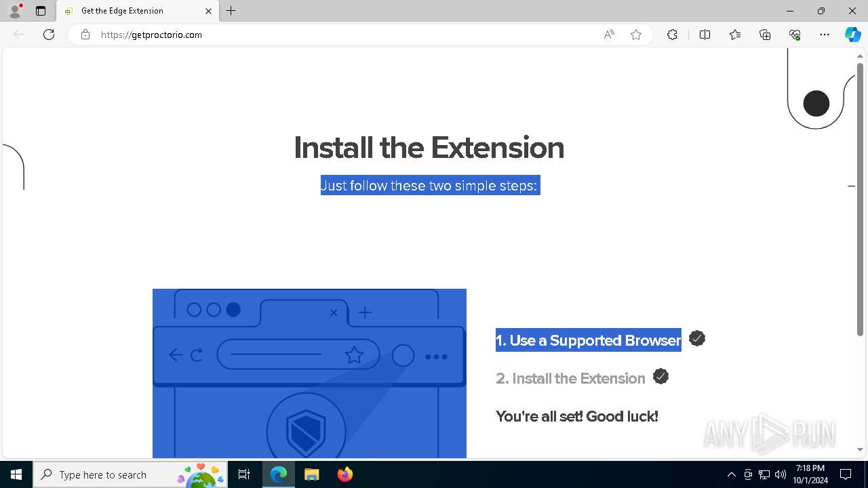Click 'Just follow these two simple steps:' text
The height and width of the screenshot is (488, 868).
[x=430, y=186]
